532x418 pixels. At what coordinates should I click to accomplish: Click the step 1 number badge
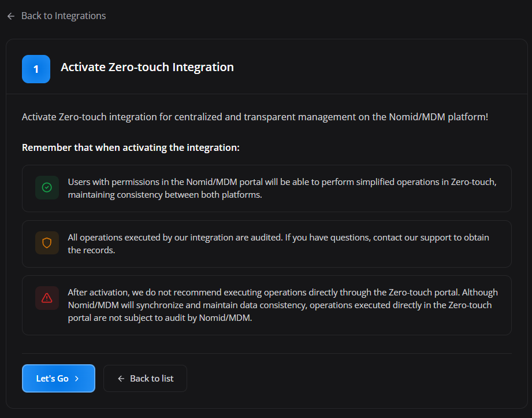click(x=36, y=69)
